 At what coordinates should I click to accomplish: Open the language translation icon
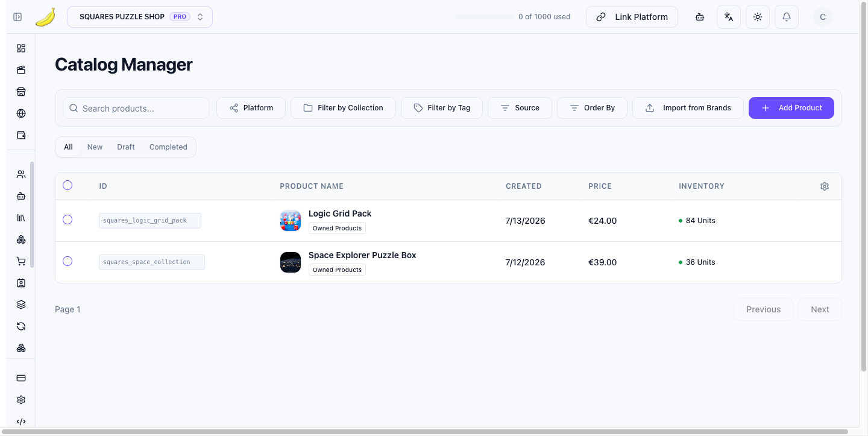[729, 17]
